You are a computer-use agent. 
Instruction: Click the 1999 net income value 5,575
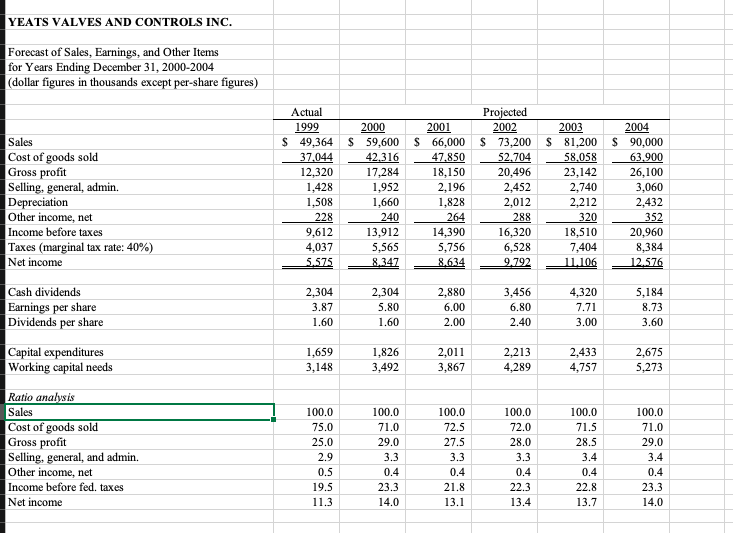pyautogui.click(x=319, y=262)
